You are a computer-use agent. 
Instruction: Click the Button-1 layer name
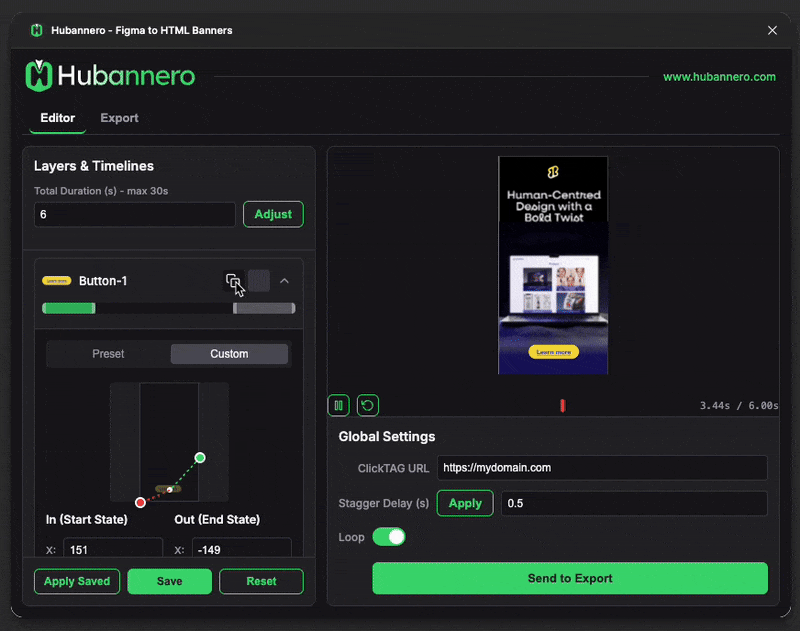(103, 281)
